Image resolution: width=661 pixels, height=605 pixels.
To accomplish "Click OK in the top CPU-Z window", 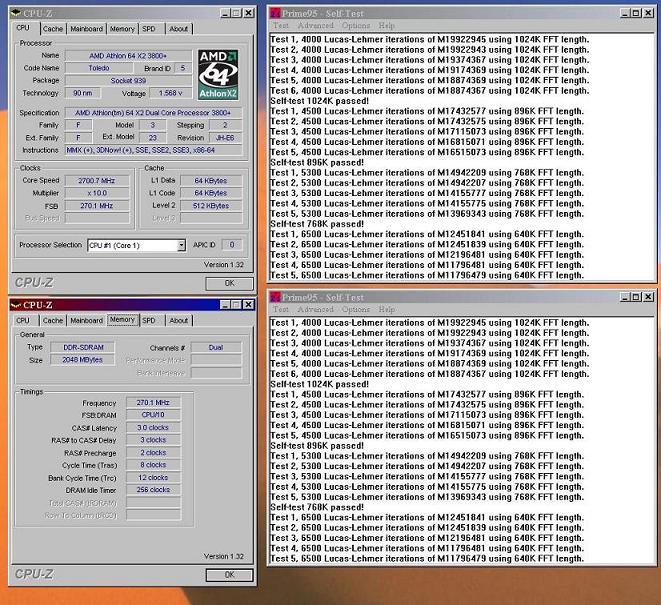I will pyautogui.click(x=229, y=283).
